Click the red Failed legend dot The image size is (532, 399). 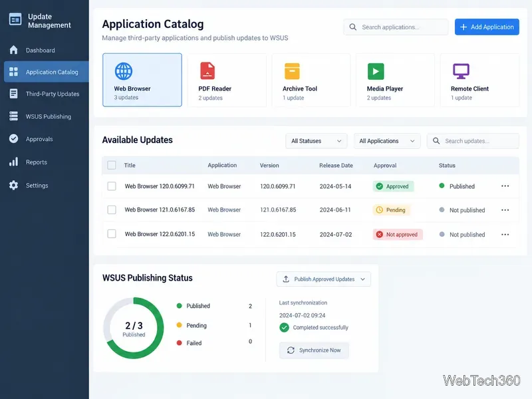click(x=179, y=342)
